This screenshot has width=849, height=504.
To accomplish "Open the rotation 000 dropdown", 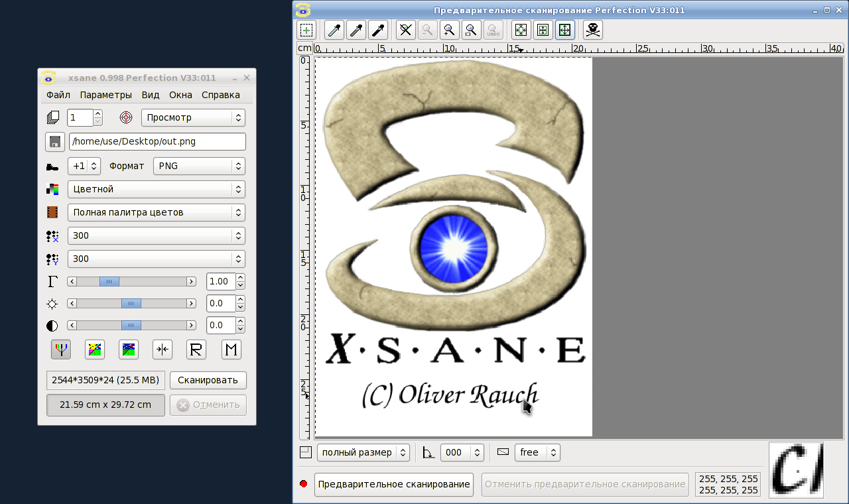I will 462,452.
